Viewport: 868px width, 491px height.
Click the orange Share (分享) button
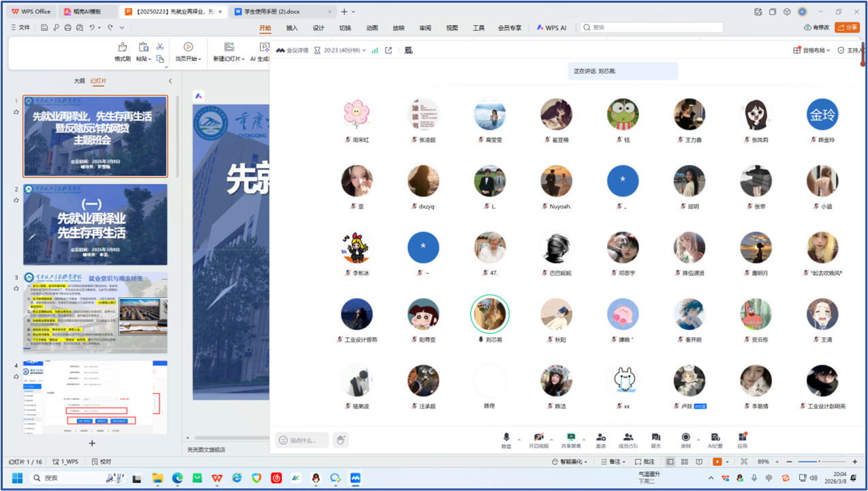pyautogui.click(x=848, y=28)
